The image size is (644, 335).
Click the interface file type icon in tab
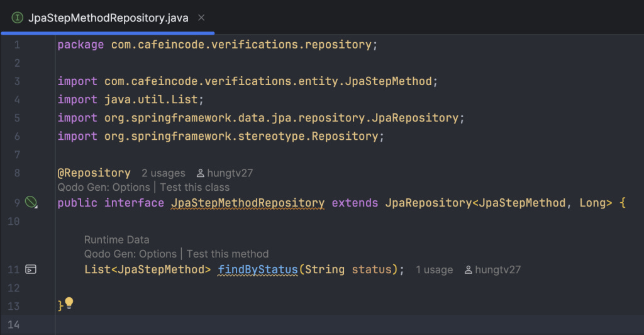pos(17,18)
